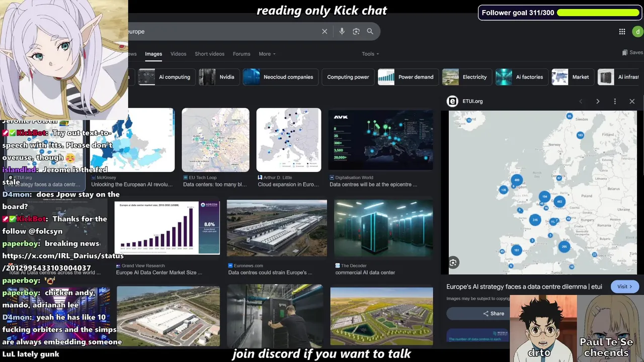Open the white data centre aerial photo thumbnail

pos(168,316)
